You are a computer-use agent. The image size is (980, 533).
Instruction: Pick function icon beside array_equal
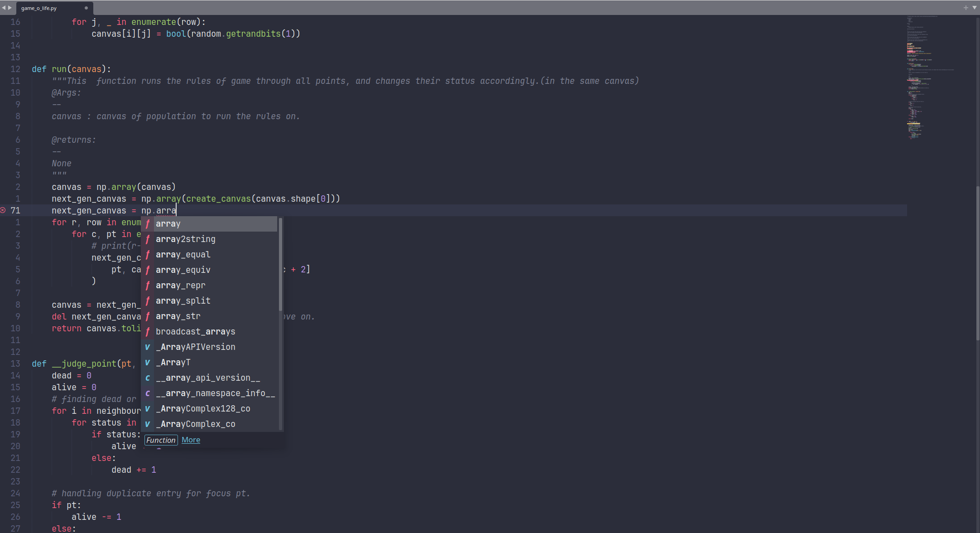148,255
